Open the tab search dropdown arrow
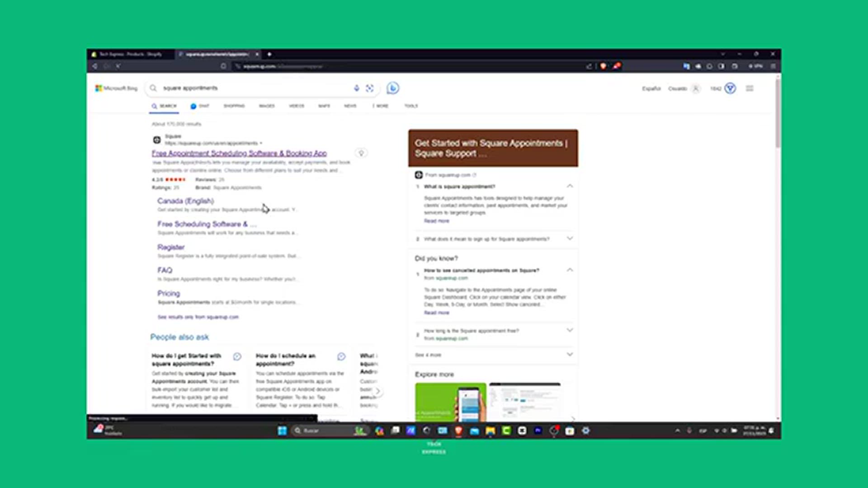The height and width of the screenshot is (488, 868). (722, 54)
